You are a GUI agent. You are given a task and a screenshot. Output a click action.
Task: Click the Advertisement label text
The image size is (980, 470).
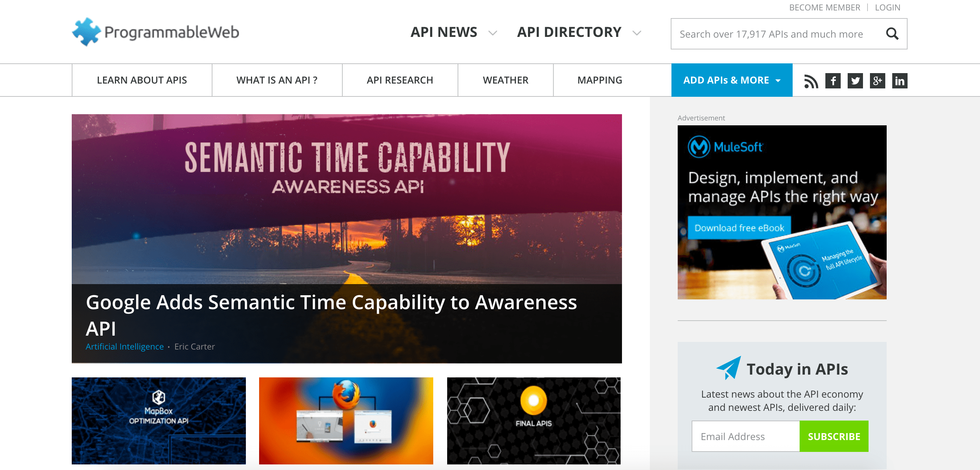coord(701,118)
